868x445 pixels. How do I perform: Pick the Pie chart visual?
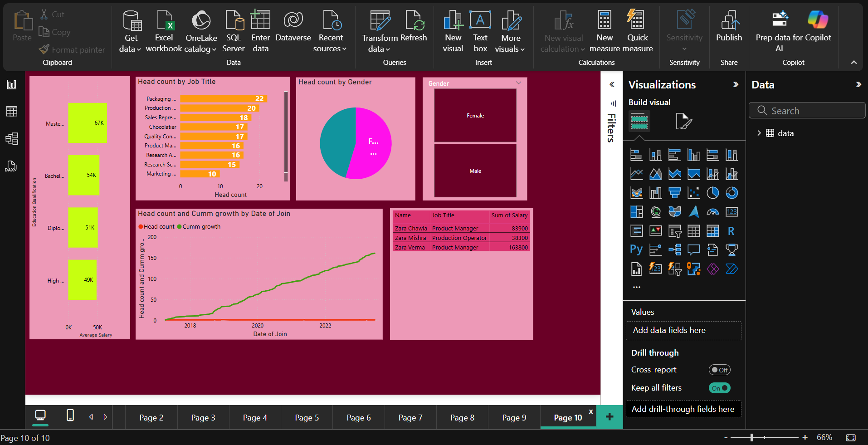[x=712, y=193]
